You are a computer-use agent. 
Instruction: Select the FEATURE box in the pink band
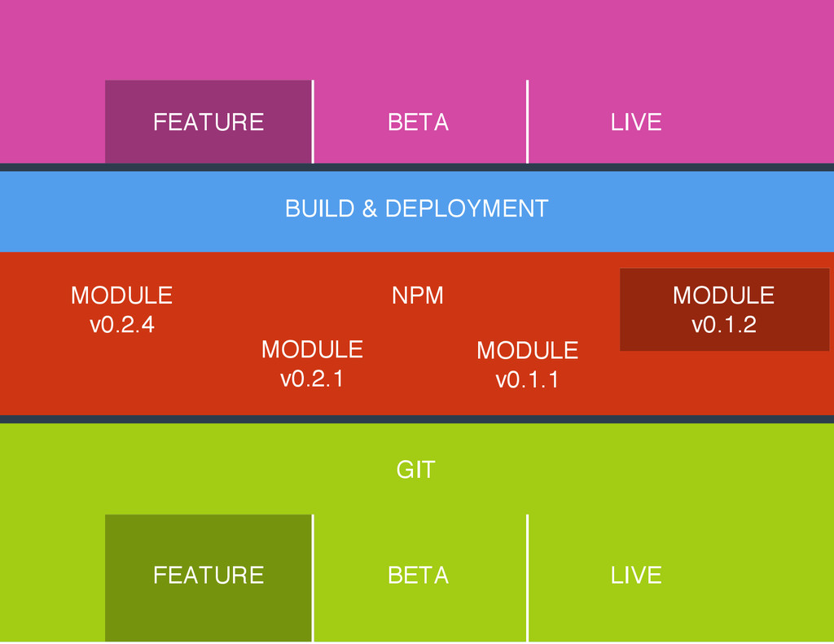(208, 122)
